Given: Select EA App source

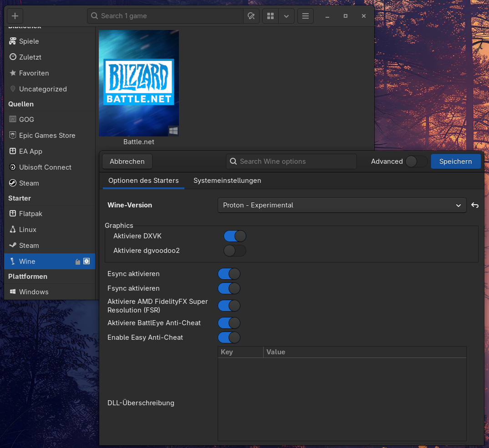Looking at the screenshot, I should tap(50, 151).
